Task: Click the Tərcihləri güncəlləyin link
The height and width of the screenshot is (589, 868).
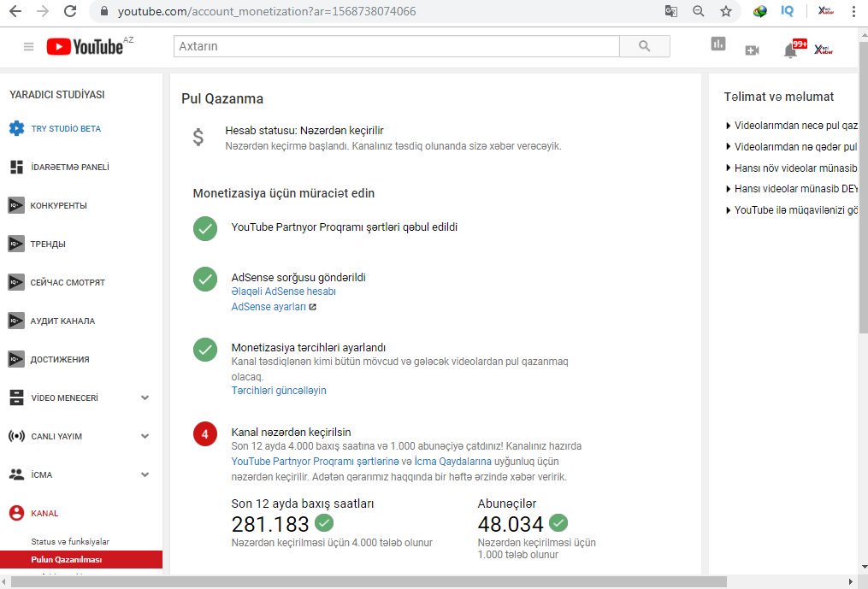Action: point(279,391)
